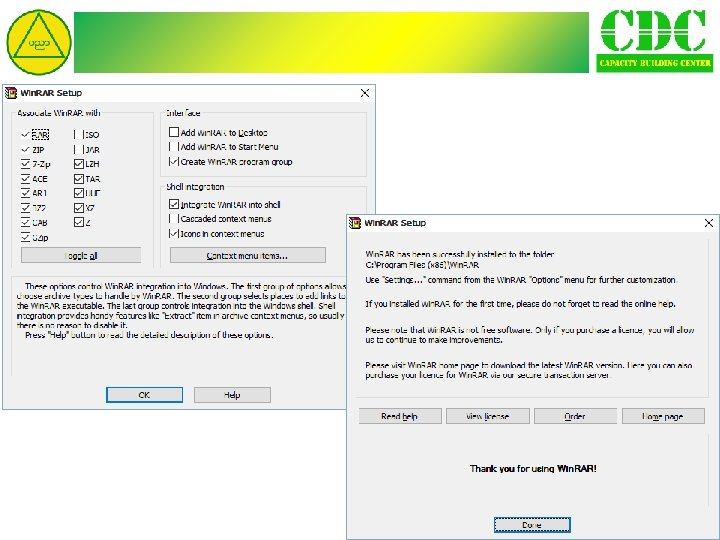Open Context menu items... dialog
Viewport: 720px width, 540px height.
pyautogui.click(x=248, y=255)
